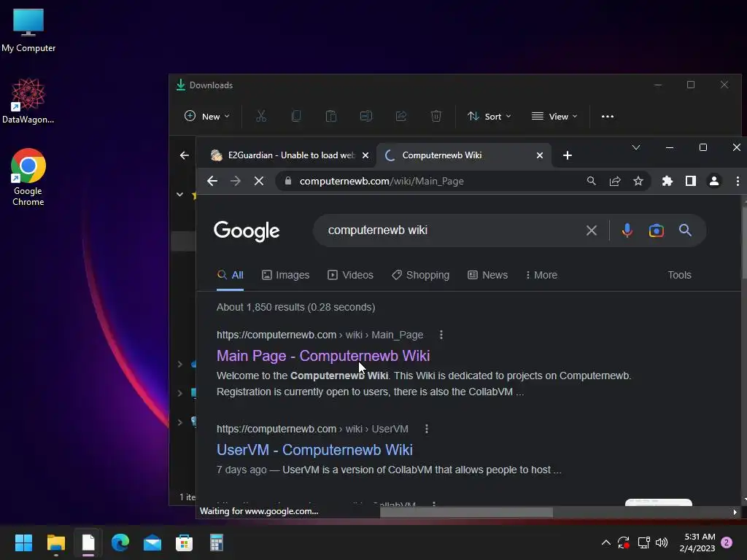Launch Google Chrome from desktop shortcut
Screen dimensions: 747x560
pos(28,177)
